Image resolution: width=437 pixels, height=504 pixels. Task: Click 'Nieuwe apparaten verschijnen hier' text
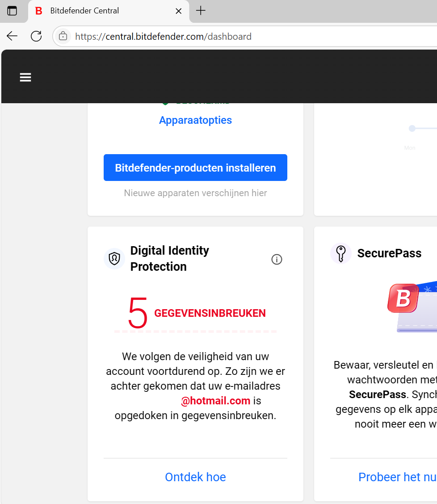(x=196, y=193)
